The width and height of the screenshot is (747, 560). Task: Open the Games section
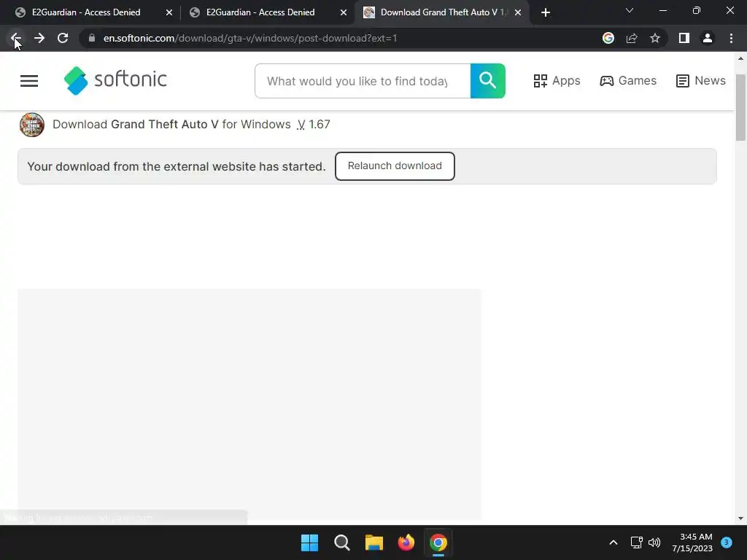click(x=628, y=81)
